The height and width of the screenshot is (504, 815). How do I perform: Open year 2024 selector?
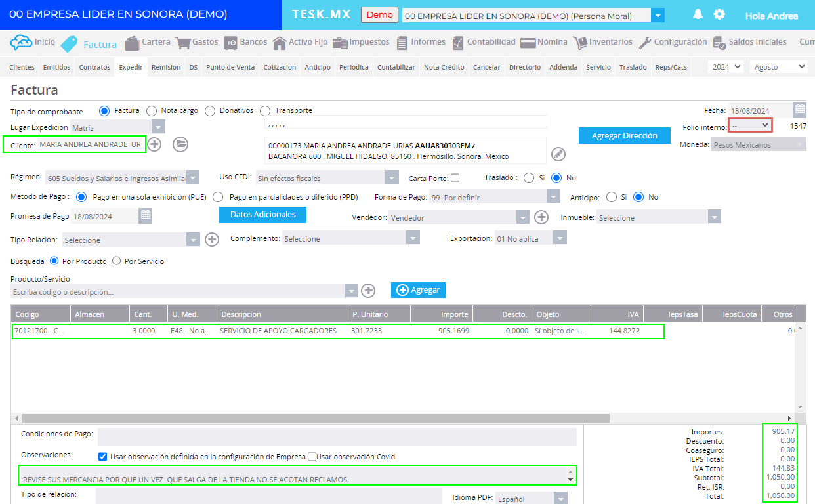point(726,67)
